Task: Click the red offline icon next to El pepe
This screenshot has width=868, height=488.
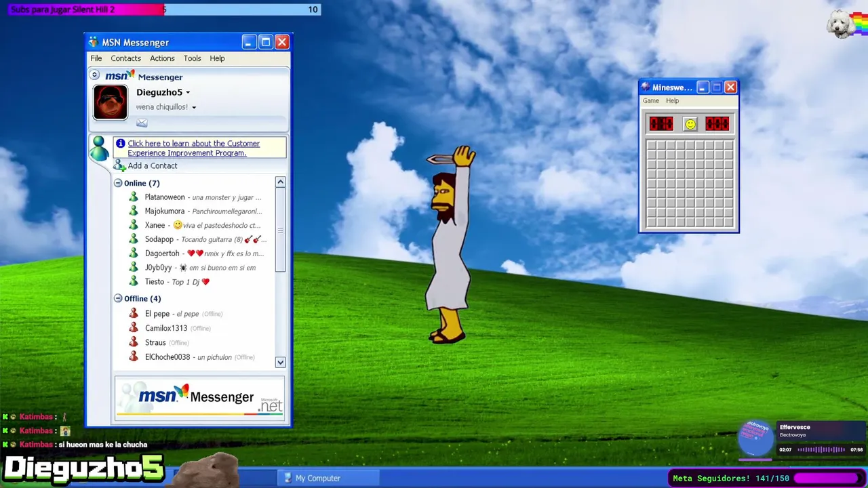Action: (134, 314)
